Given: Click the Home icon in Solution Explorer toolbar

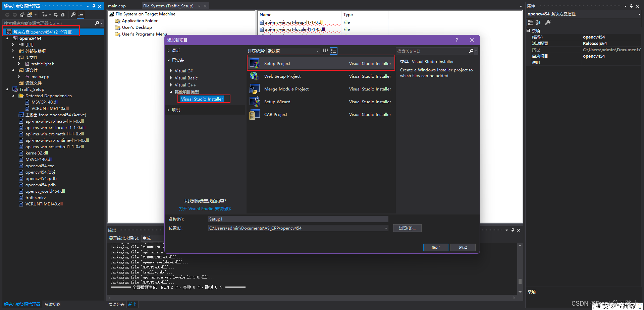Looking at the screenshot, I should click(x=22, y=15).
